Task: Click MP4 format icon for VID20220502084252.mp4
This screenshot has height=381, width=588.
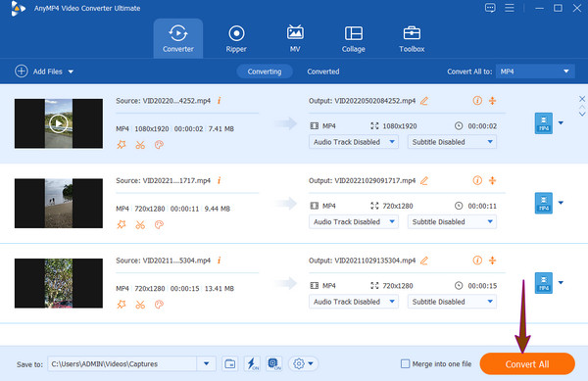Action: pos(543,123)
